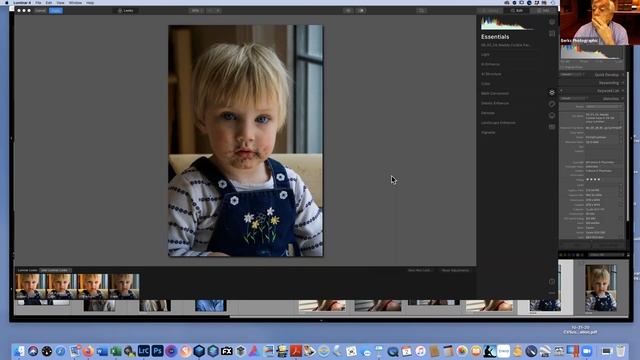Open Photoshop from the dock

[158, 351]
